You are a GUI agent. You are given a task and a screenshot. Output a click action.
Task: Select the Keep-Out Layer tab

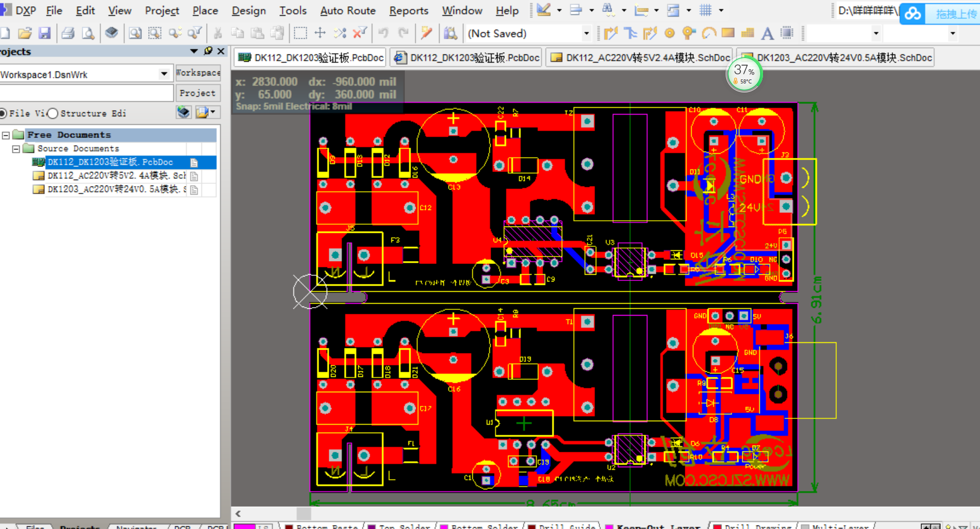click(659, 526)
